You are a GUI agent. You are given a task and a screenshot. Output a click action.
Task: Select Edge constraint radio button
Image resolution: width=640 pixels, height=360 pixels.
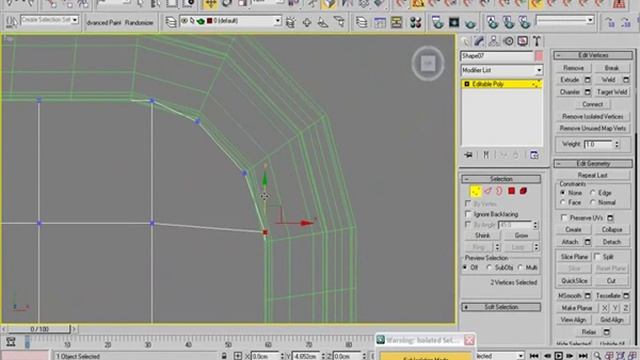click(593, 193)
